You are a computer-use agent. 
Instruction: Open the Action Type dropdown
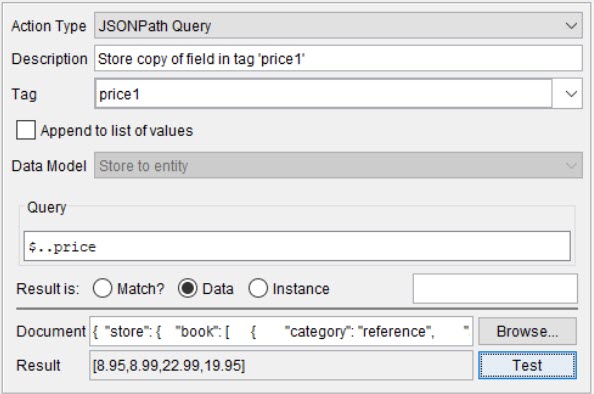coord(338,25)
